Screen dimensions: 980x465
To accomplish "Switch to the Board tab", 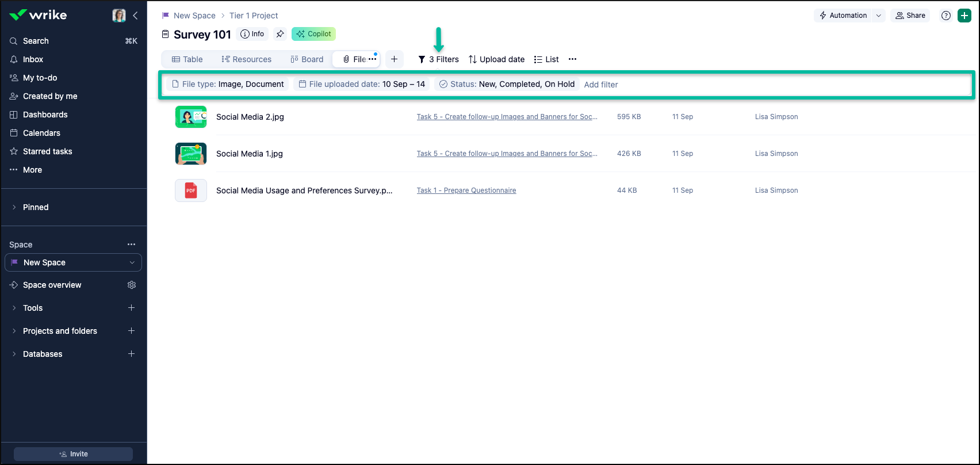I will click(307, 59).
